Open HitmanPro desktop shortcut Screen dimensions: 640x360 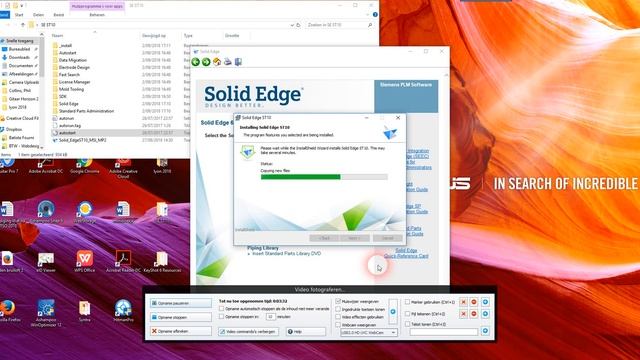tap(123, 311)
